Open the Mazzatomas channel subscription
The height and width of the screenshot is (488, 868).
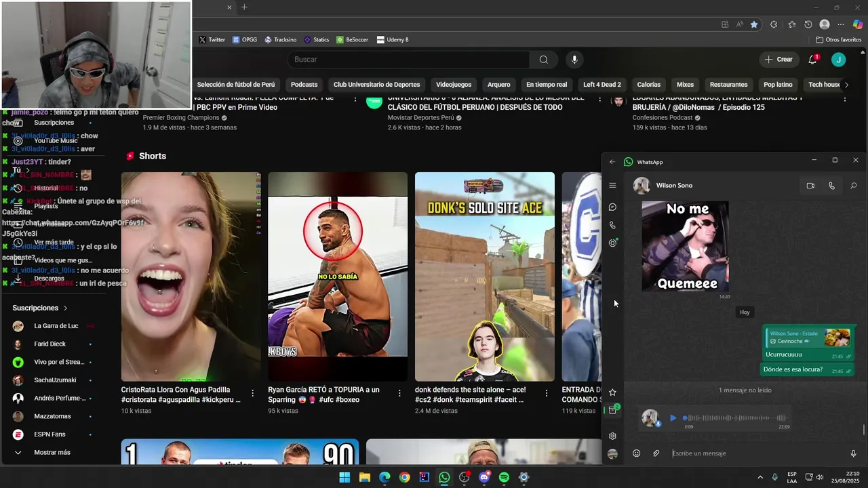point(52,416)
